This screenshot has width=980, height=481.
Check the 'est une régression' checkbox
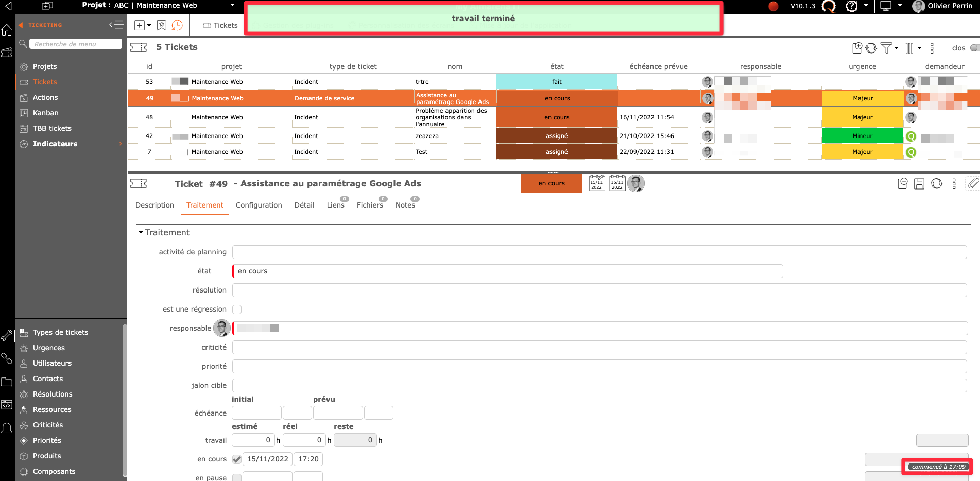(x=237, y=310)
